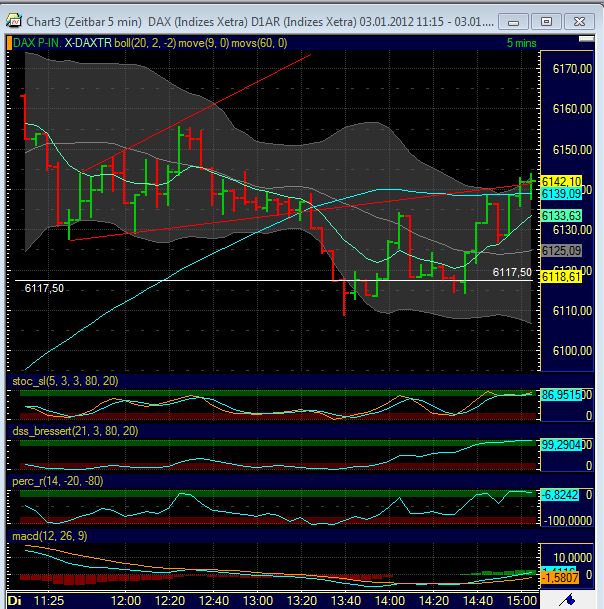Image resolution: width=604 pixels, height=609 pixels.
Task: Close the Chart3 window
Action: [579, 22]
